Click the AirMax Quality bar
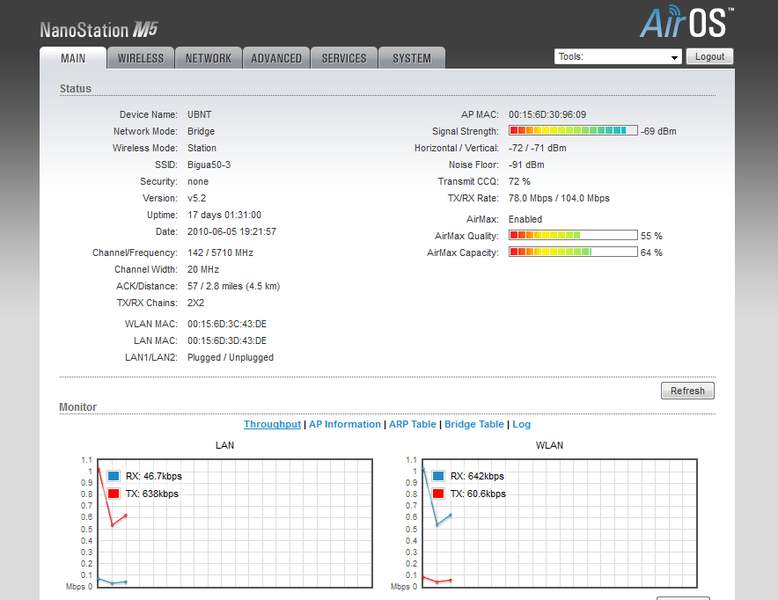The image size is (778, 600). point(573,235)
